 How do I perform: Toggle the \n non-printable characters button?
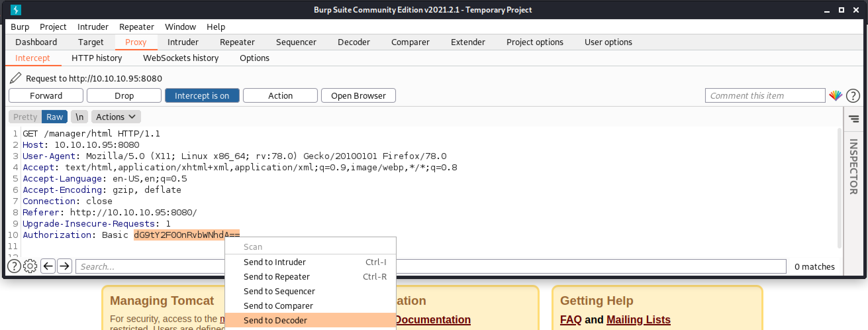point(79,117)
